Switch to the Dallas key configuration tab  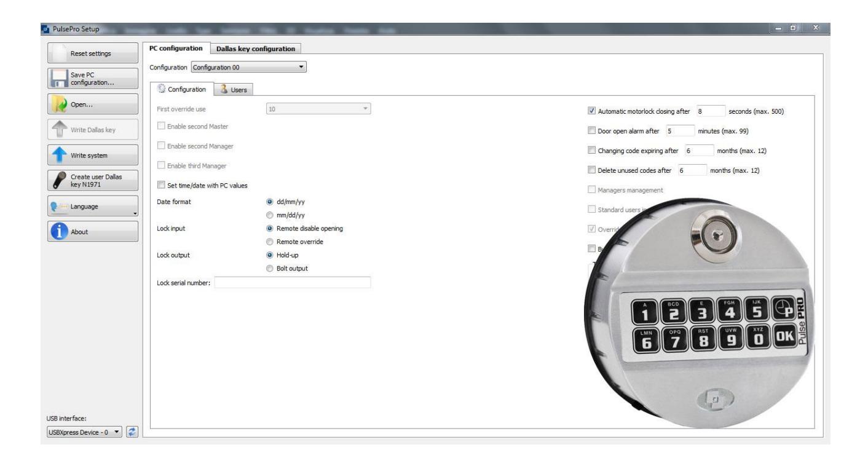[x=255, y=49]
